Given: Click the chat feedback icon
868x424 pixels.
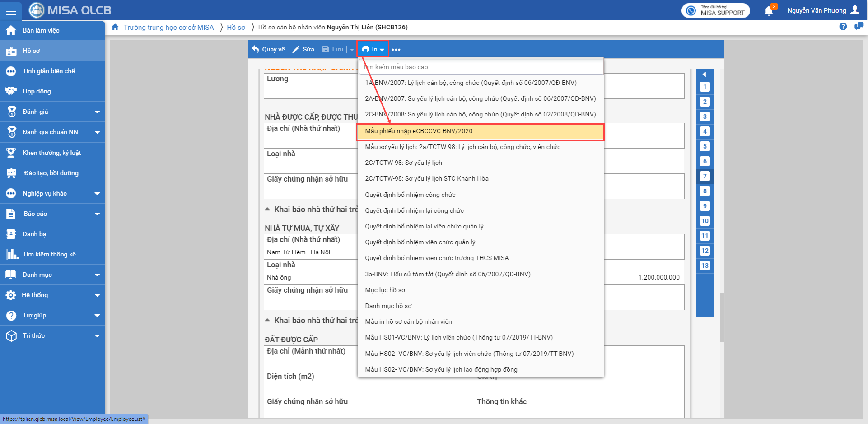Looking at the screenshot, I should (x=859, y=27).
